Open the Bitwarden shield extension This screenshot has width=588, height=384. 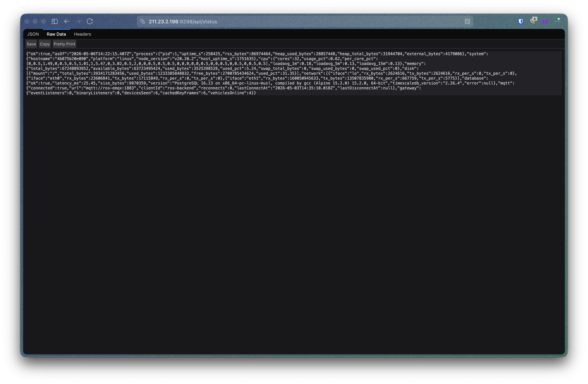[520, 22]
